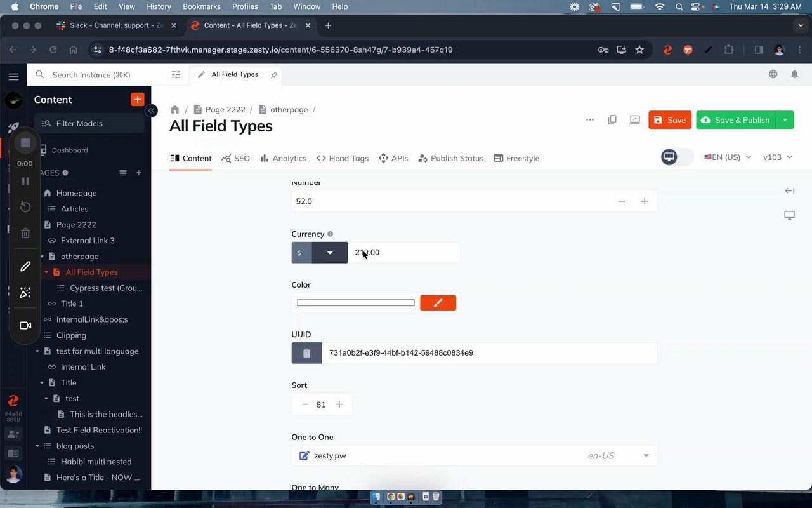Add a new page with the Pages plus icon

(139, 173)
